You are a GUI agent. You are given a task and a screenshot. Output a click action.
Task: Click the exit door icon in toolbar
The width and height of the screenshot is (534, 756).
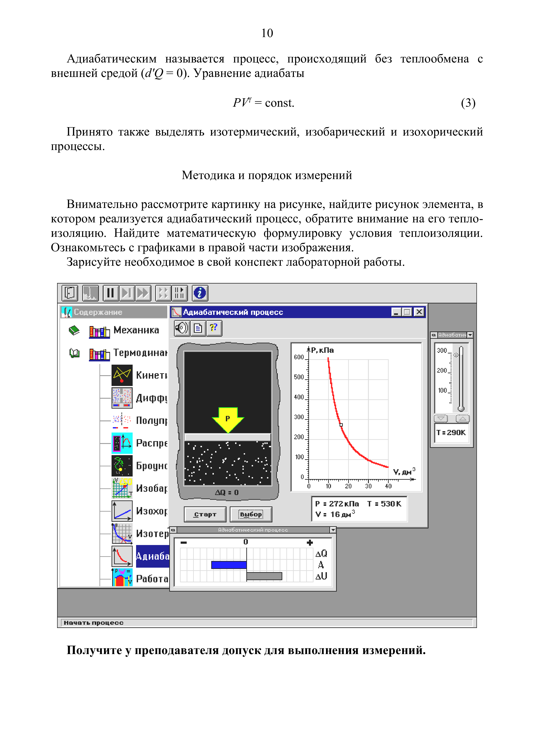click(x=70, y=293)
